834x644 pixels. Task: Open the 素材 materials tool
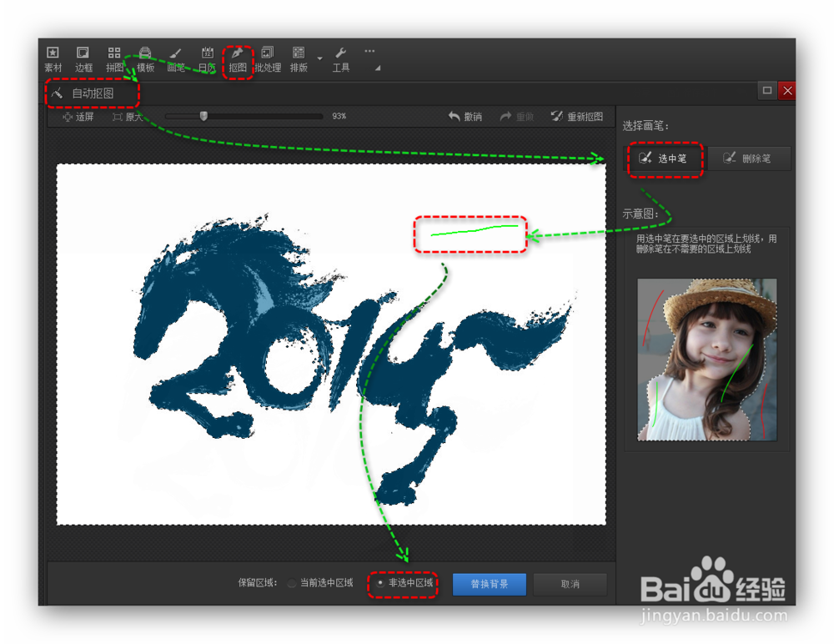pos(53,59)
